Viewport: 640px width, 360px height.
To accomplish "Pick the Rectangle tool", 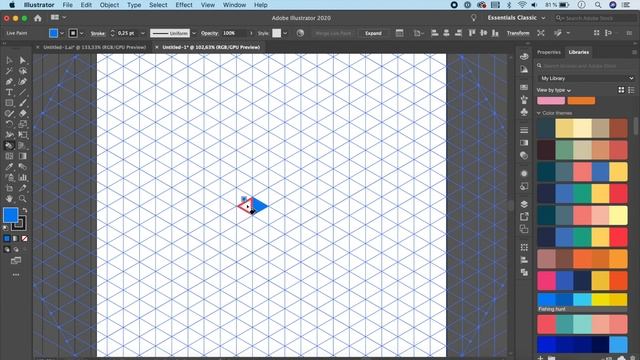I will click(9, 103).
